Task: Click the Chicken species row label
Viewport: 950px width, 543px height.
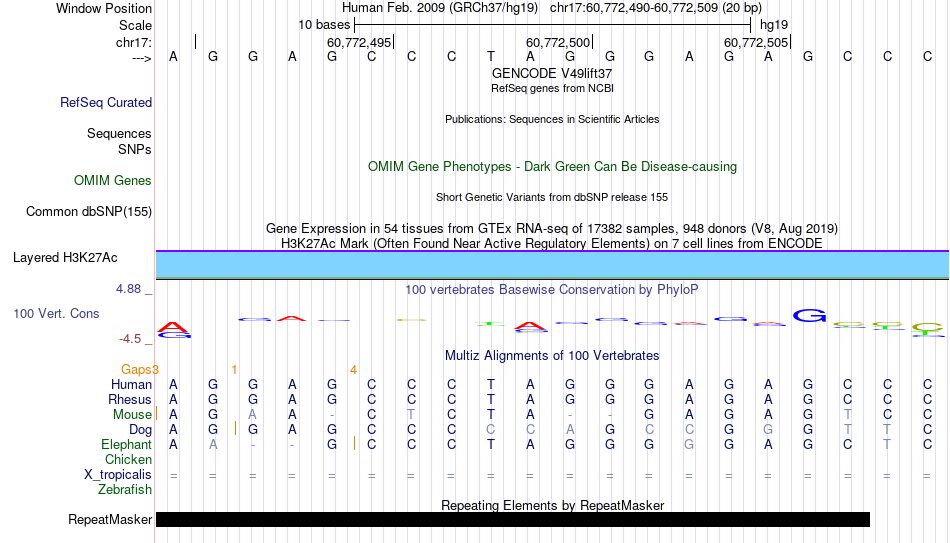Action: 128,460
